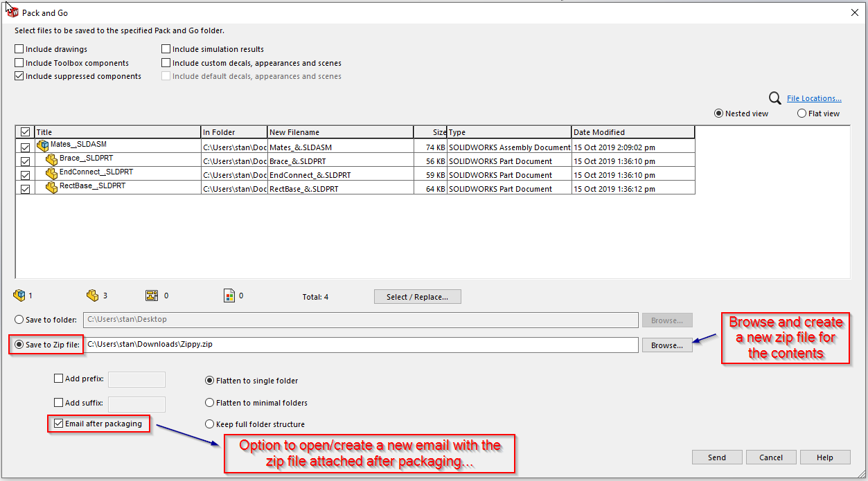868x481 pixels.
Task: Click the Brace_&.SLDPRT new filename cell
Action: click(340, 161)
